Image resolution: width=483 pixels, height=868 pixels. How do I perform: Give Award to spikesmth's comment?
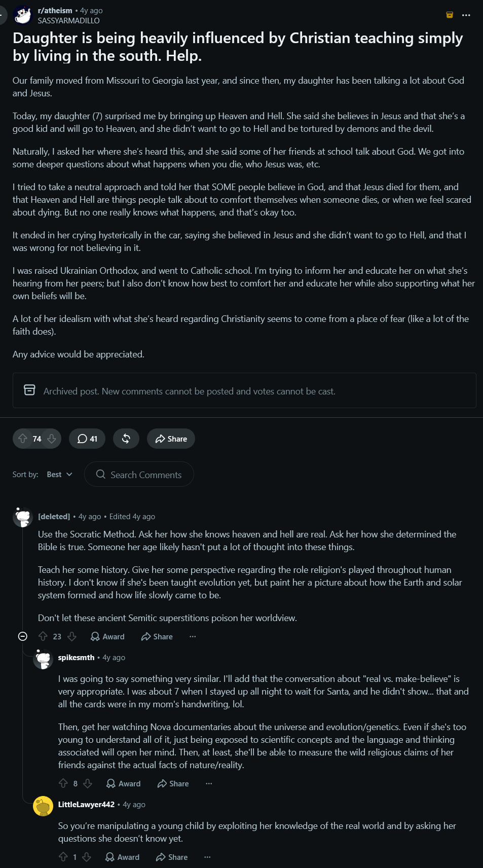pos(123,783)
